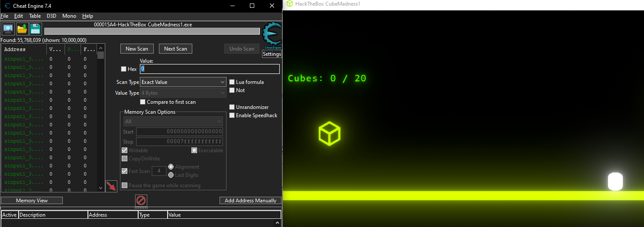
Task: Click the Description column header
Action: point(53,215)
